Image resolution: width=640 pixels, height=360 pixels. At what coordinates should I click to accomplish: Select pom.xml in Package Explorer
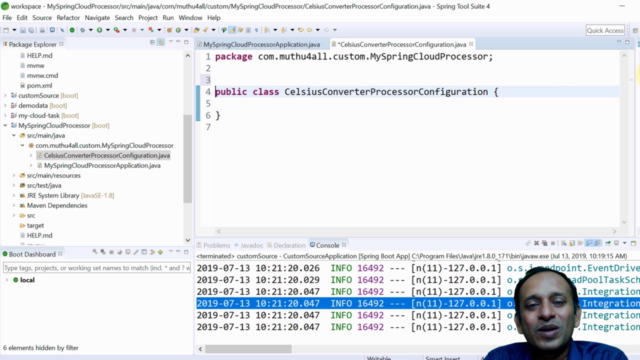(39, 85)
